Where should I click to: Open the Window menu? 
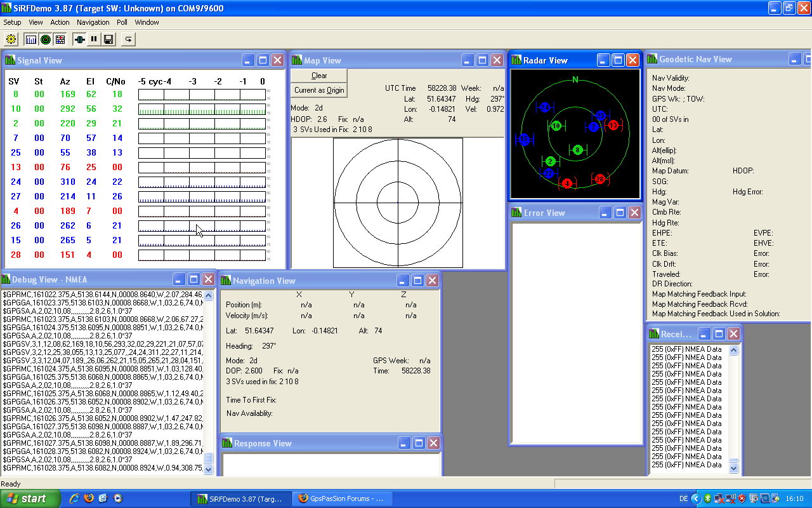pos(147,22)
